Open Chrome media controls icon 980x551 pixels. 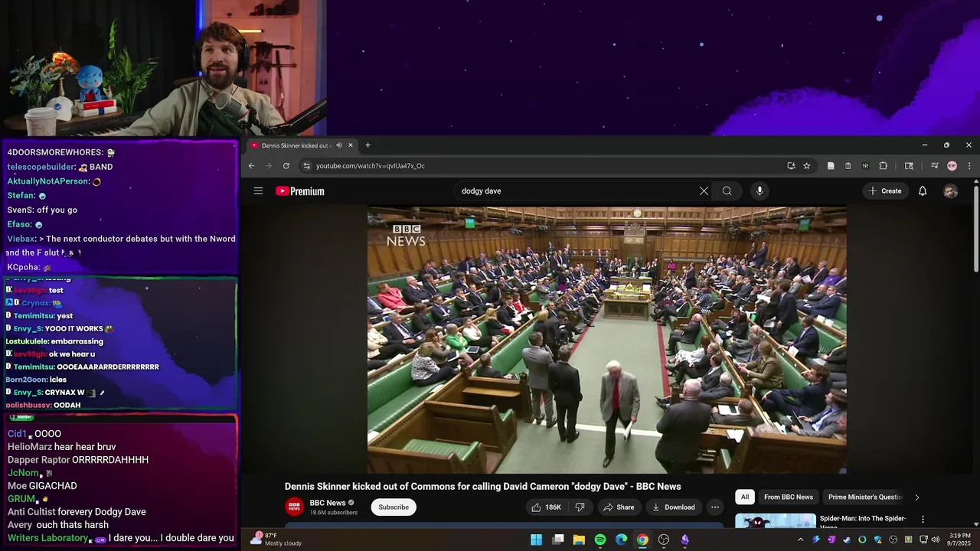[934, 166]
